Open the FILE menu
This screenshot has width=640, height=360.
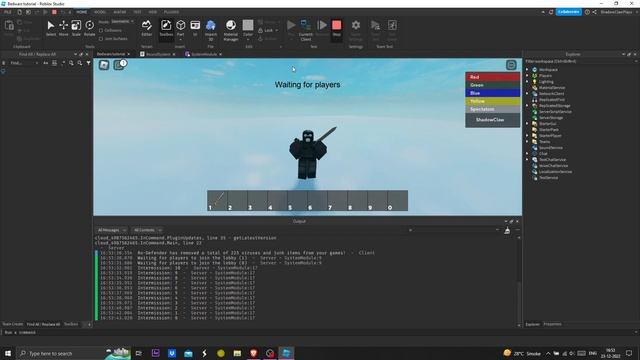coord(7,12)
